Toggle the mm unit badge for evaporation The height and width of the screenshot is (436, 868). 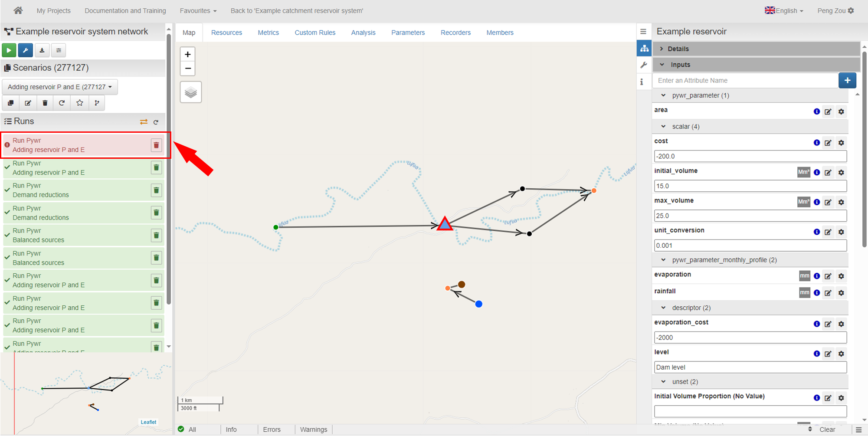pyautogui.click(x=804, y=276)
